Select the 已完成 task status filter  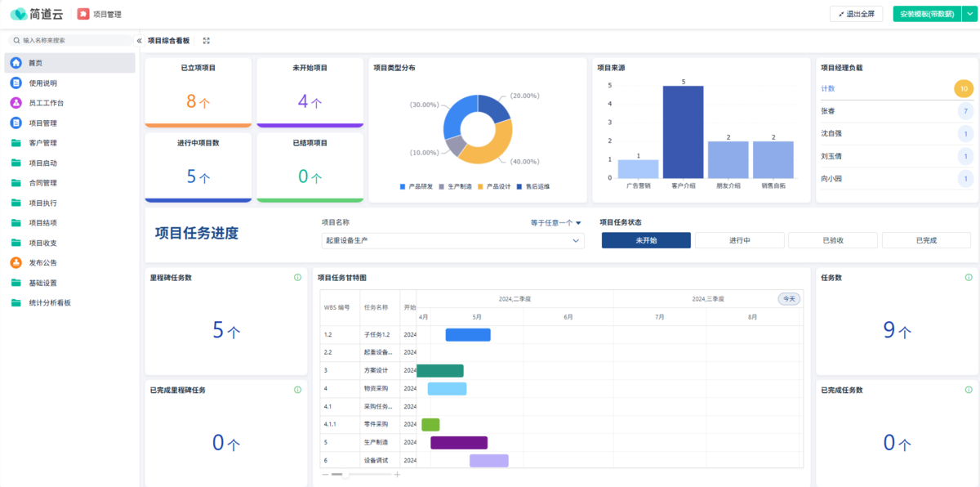(926, 240)
